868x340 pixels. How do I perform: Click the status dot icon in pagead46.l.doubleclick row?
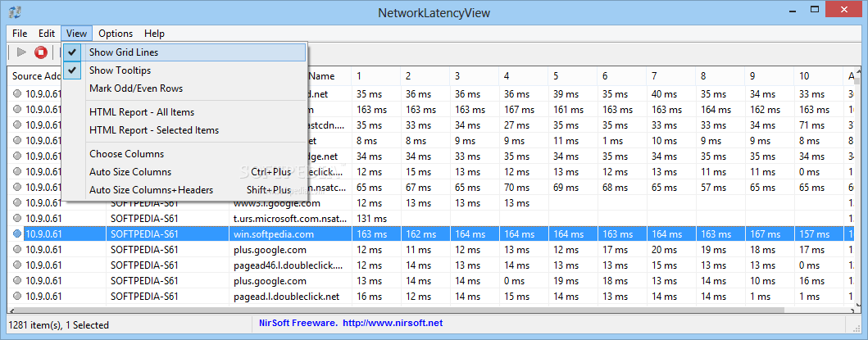(x=17, y=265)
